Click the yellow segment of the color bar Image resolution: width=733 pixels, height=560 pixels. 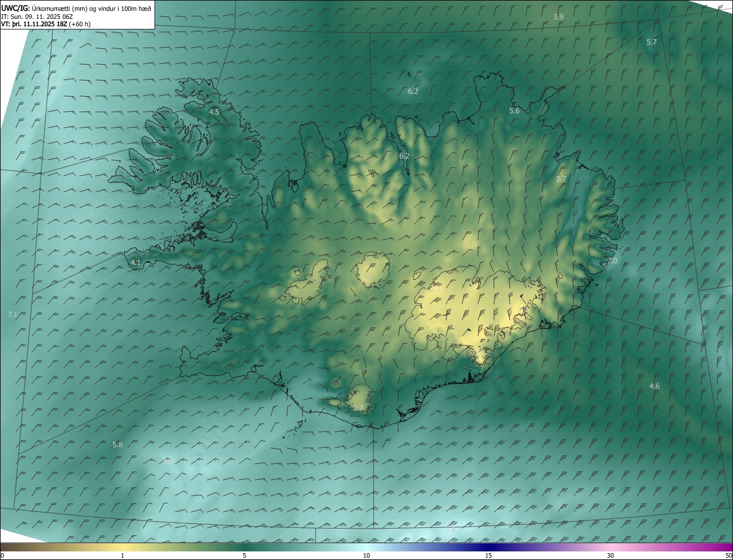123,547
